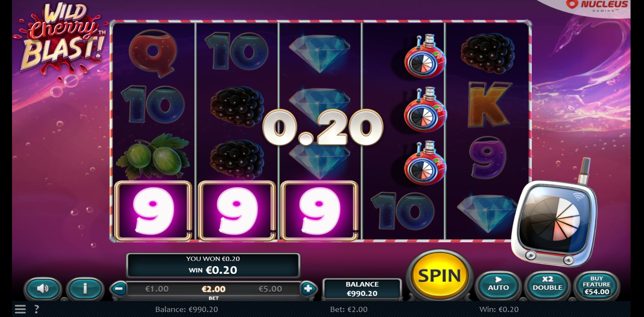The image size is (644, 317).
Task: Open help with the question mark icon
Action: (36, 309)
